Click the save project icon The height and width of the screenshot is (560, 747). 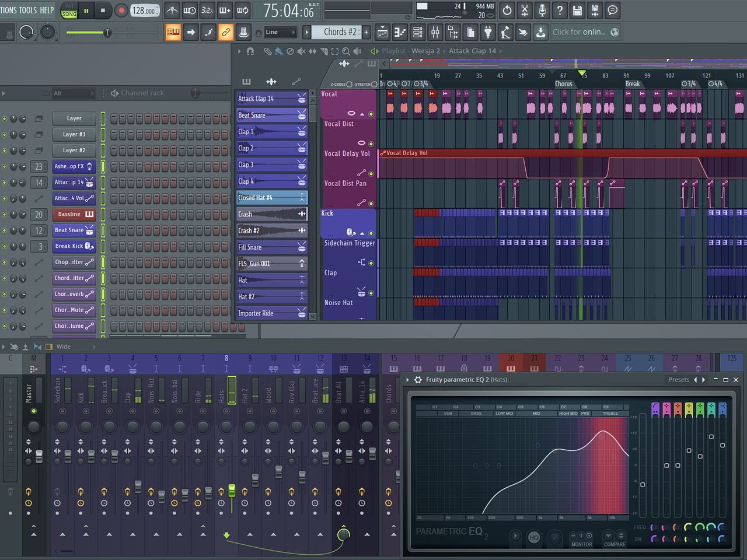point(577,10)
